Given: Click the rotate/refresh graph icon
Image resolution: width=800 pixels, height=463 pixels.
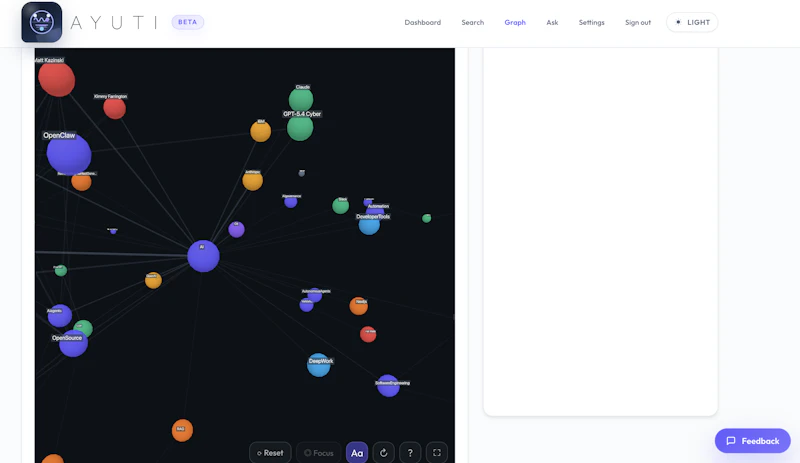Looking at the screenshot, I should [384, 453].
